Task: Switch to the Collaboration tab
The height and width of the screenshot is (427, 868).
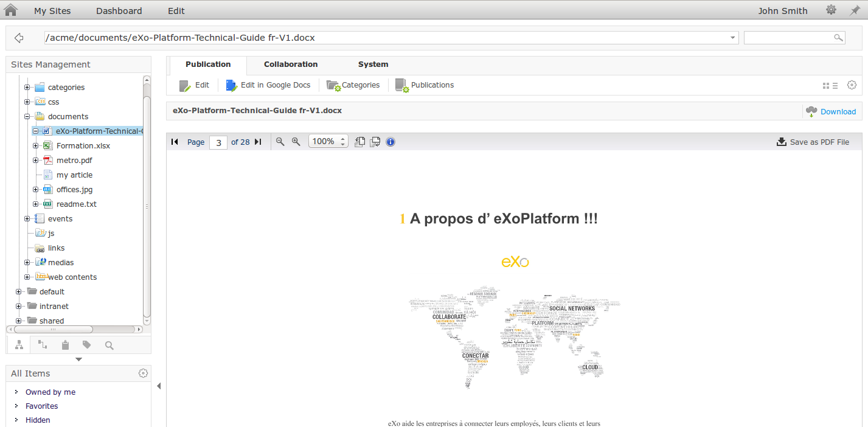Action: coord(291,64)
